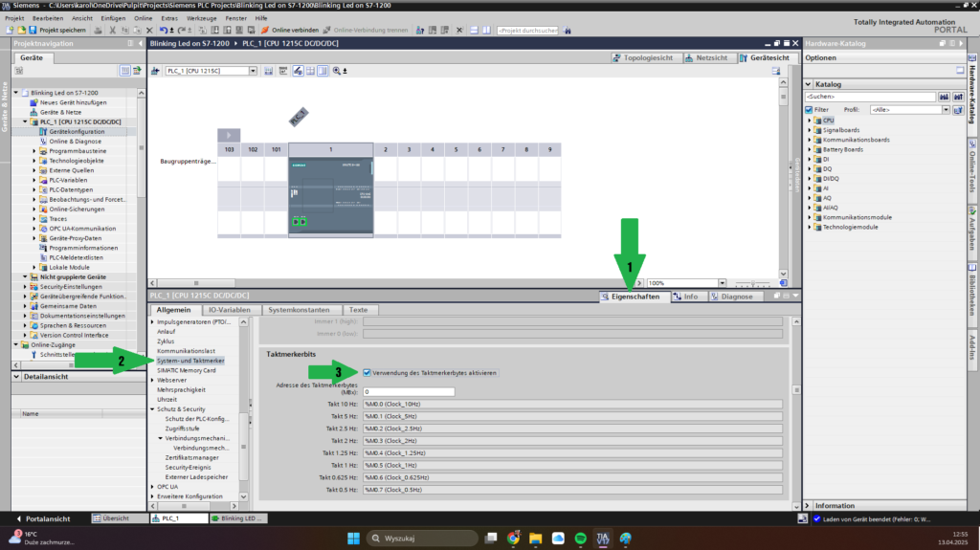Image resolution: width=980 pixels, height=550 pixels.
Task: Open the Extras menu
Action: tap(168, 18)
